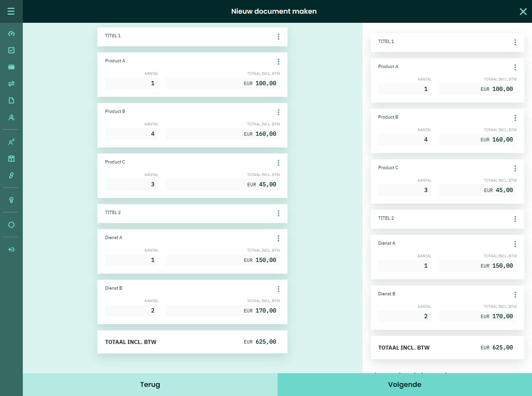Click the circle sidebar icon
This screenshot has width=532, height=396.
pyautogui.click(x=11, y=225)
